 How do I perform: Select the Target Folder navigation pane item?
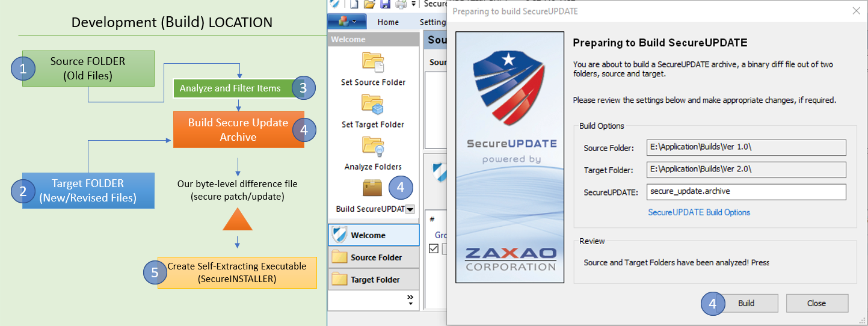374,280
